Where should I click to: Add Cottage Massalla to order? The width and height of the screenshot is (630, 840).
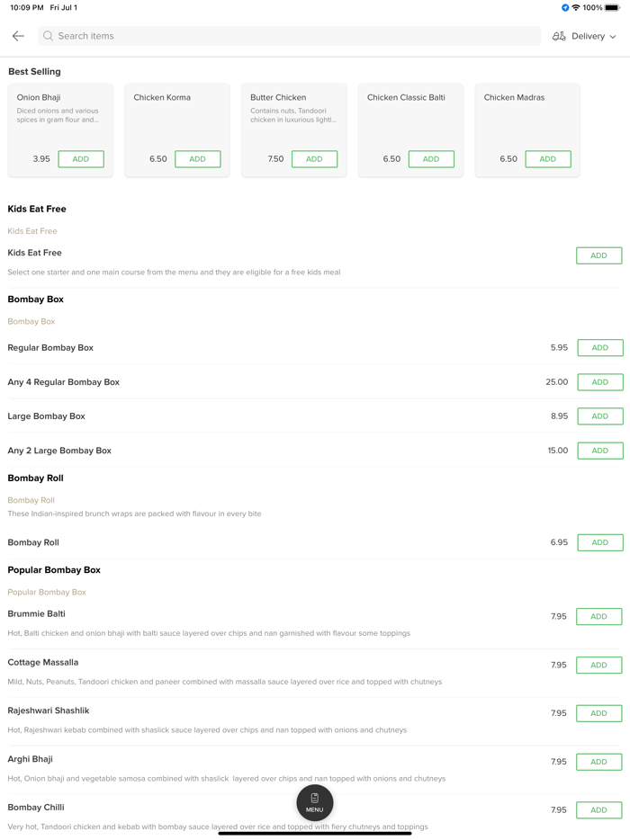(x=598, y=665)
